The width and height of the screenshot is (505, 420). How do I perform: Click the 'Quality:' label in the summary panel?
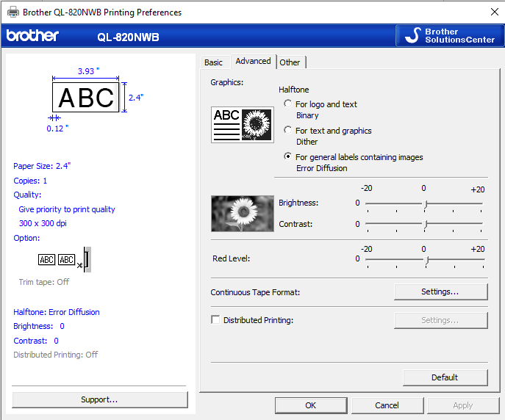point(27,195)
